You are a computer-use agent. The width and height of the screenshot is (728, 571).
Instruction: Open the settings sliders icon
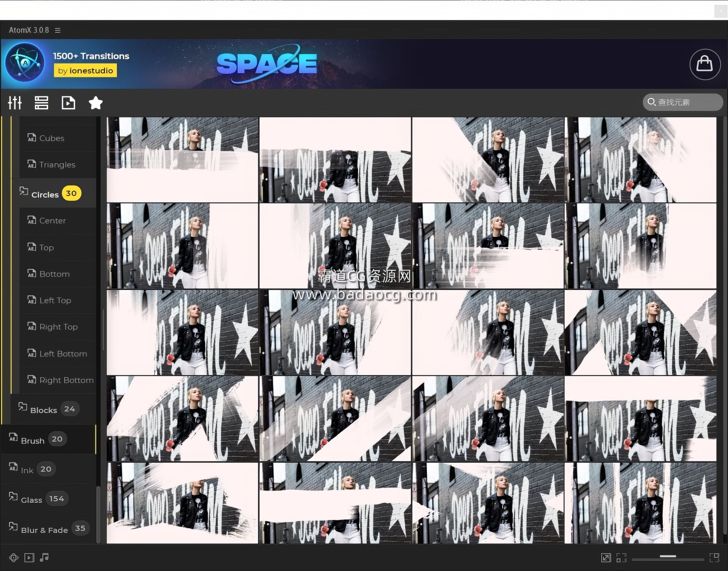click(x=15, y=103)
